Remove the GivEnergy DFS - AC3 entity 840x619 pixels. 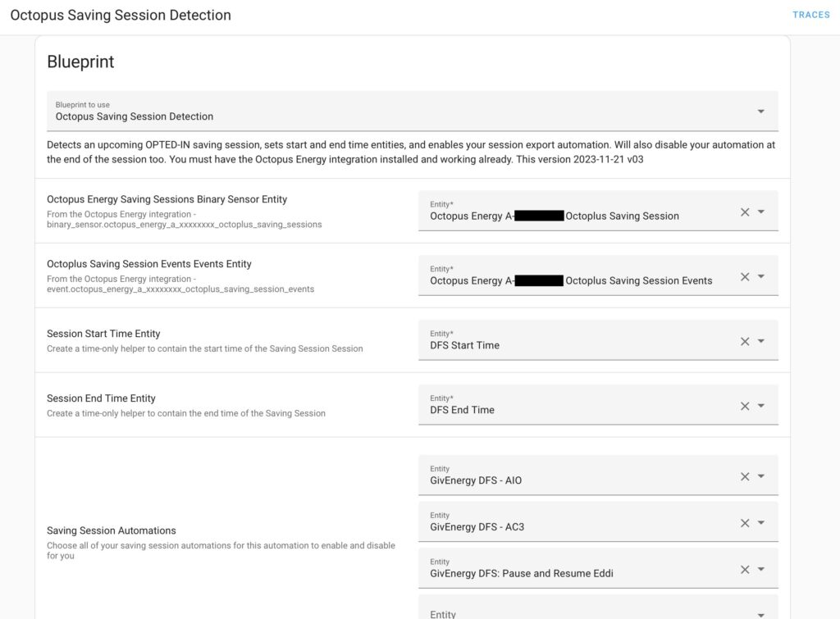(745, 523)
